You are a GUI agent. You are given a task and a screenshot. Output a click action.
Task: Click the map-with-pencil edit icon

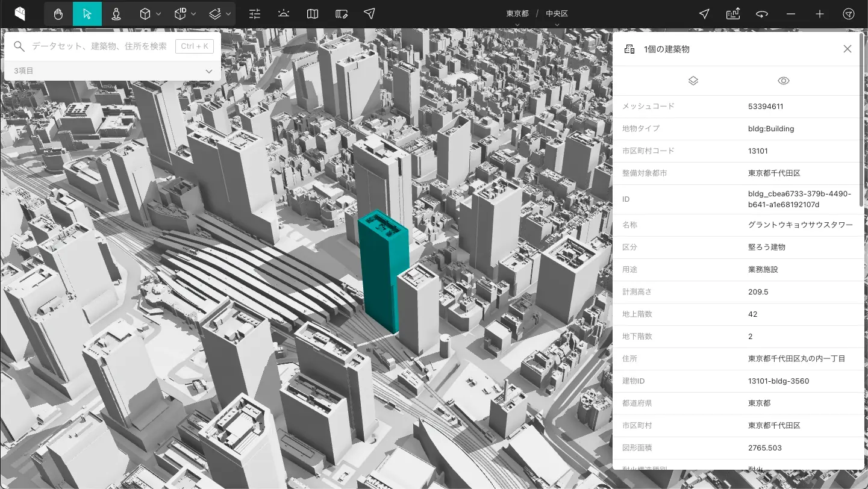pos(342,14)
